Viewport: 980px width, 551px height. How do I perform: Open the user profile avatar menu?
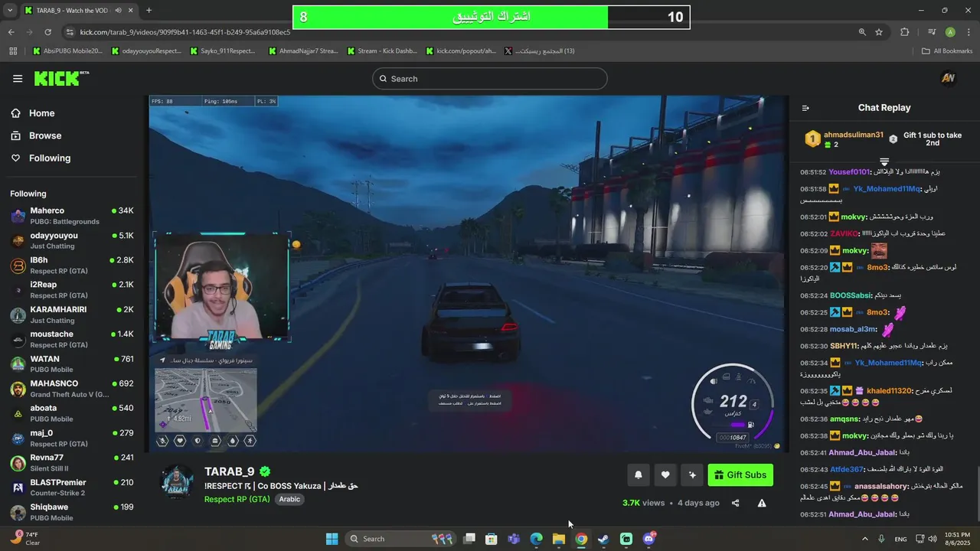click(x=948, y=79)
